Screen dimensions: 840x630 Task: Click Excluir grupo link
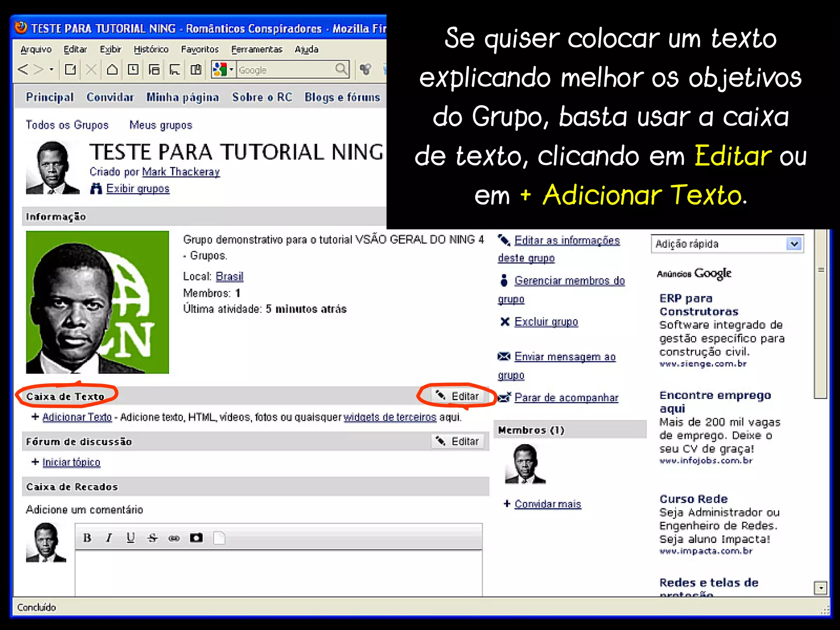pyautogui.click(x=546, y=322)
